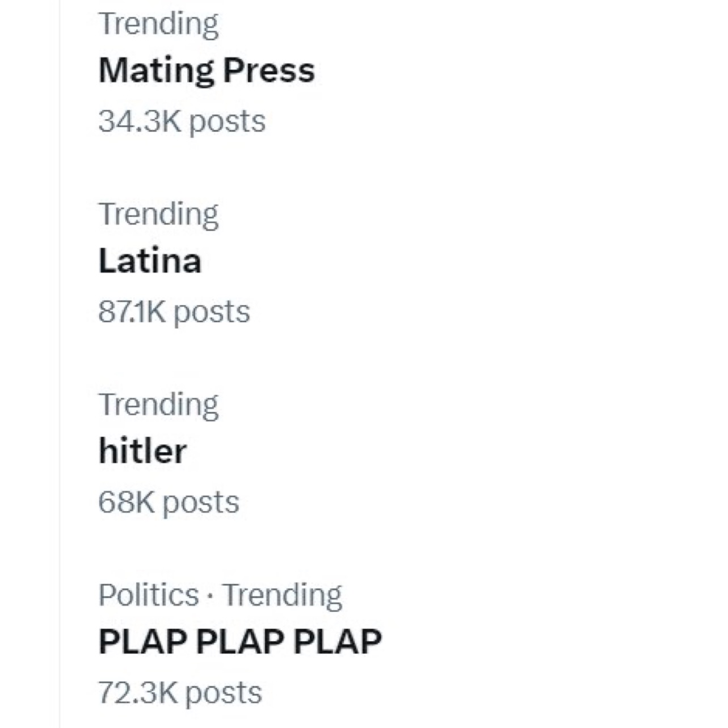This screenshot has height=728, width=728.
Task: Click the "34.3K posts" count
Action: tap(182, 121)
